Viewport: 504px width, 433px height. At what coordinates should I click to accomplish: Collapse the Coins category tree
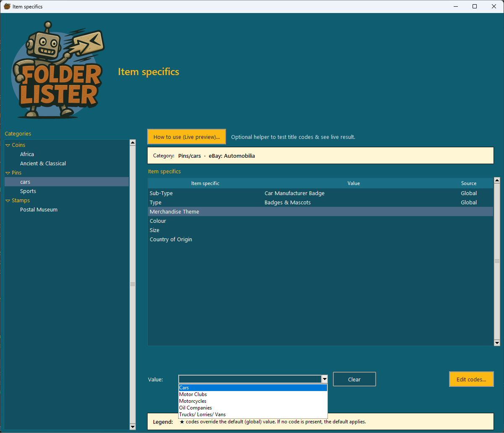coord(8,145)
